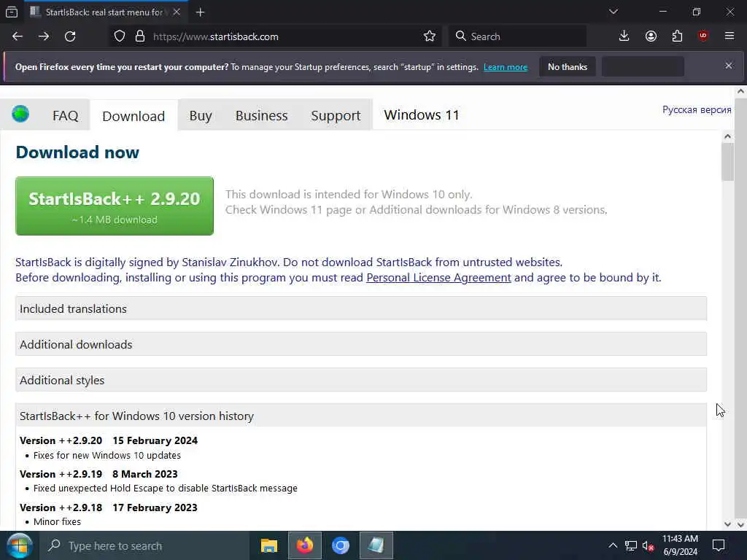Viewport: 747px width, 560px height.
Task: Open the taskbar clock and date
Action: point(680,545)
